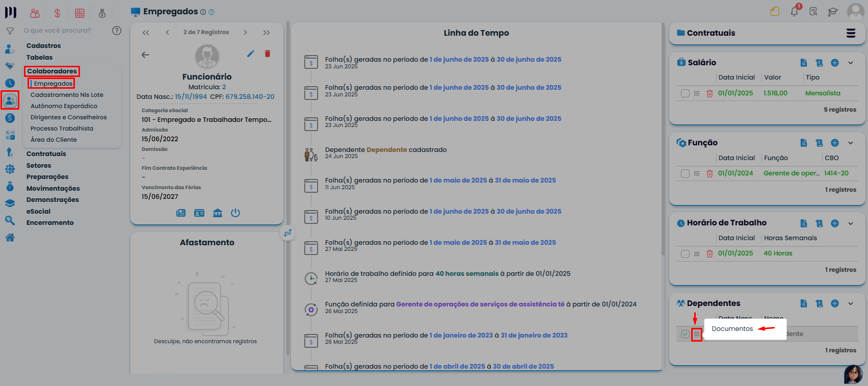Open the Encerramento menu

coord(50,223)
